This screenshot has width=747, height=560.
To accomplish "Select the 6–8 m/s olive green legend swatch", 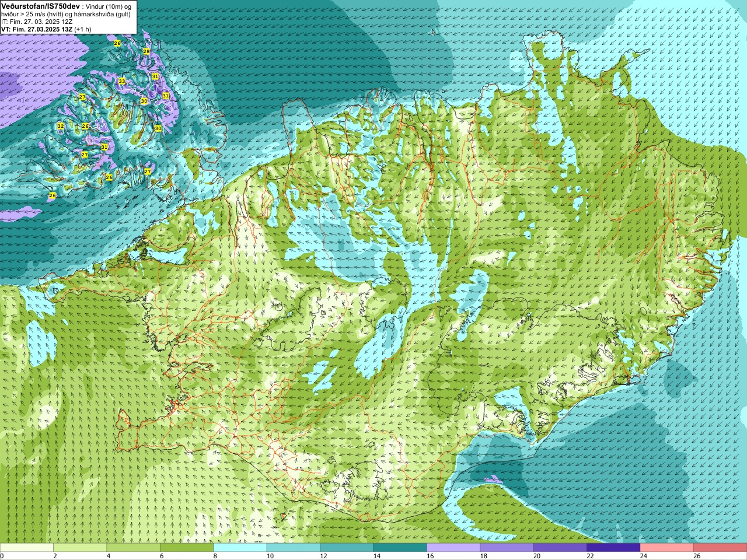I will coord(187,548).
